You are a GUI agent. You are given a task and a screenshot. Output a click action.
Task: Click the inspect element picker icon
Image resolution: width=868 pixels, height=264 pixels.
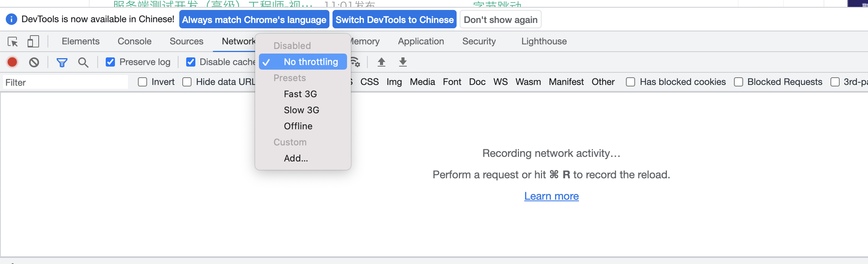(13, 41)
